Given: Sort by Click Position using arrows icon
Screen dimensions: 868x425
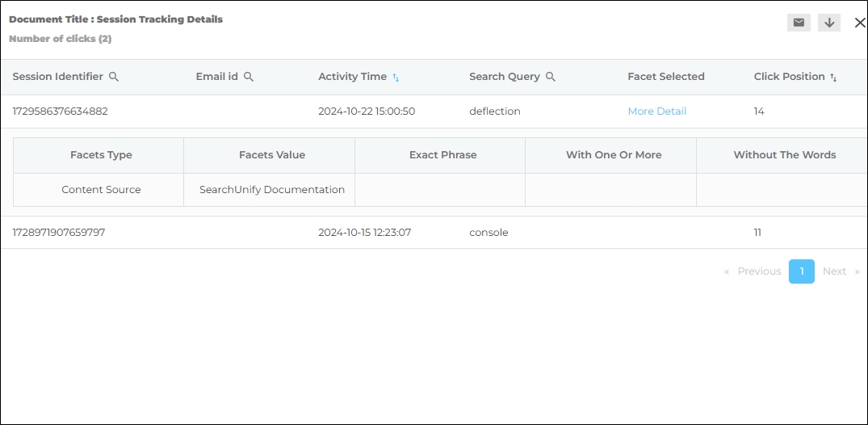Looking at the screenshot, I should point(833,78).
